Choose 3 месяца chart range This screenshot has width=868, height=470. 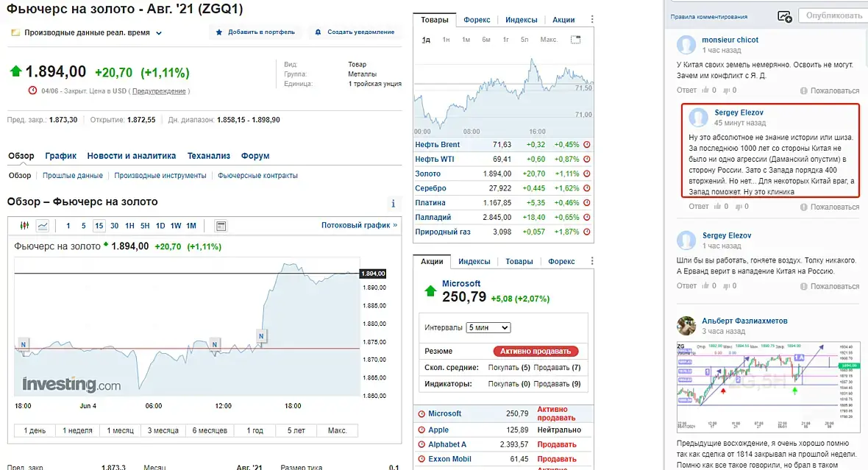163,430
